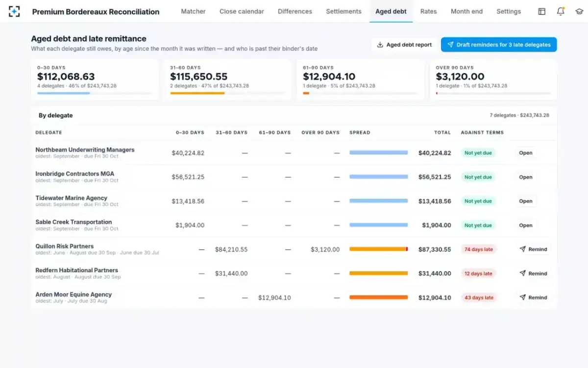Image resolution: width=588 pixels, height=368 pixels.
Task: Click the Ironbridge Contractors MGA name
Action: 75,174
